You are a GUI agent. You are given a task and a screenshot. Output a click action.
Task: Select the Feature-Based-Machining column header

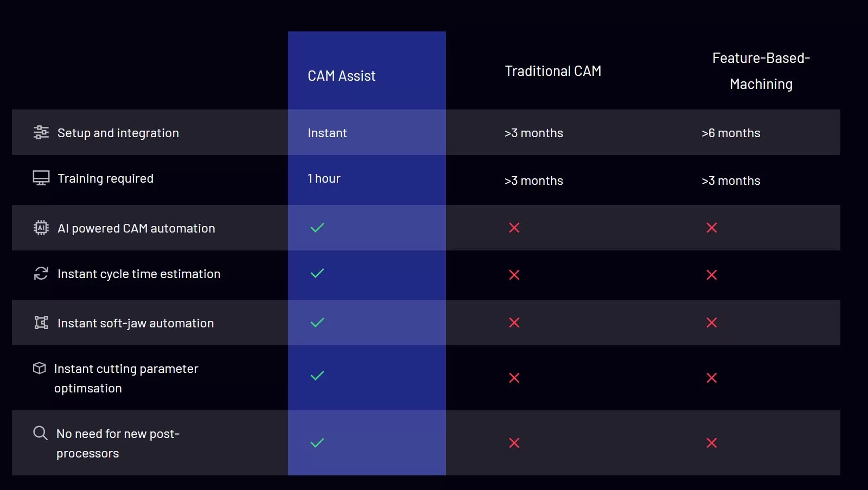pos(761,71)
